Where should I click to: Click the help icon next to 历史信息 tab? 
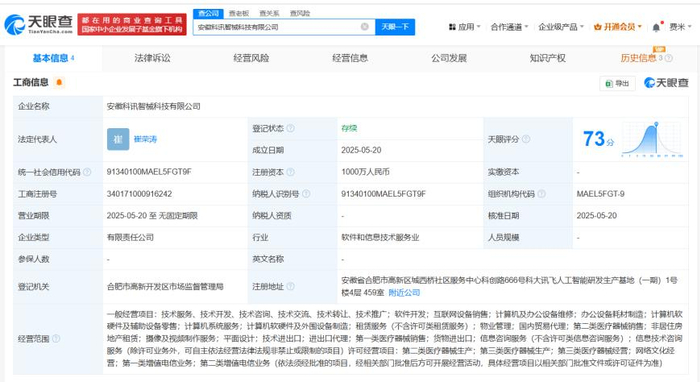(668, 58)
